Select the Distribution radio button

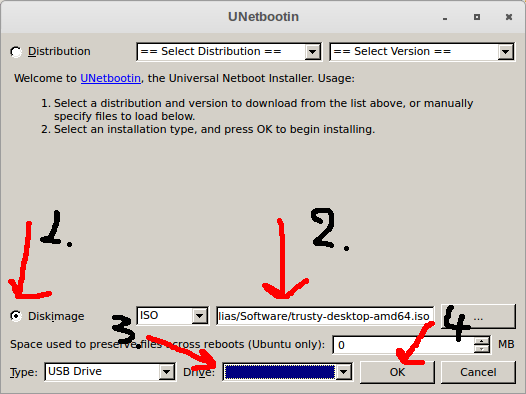pyautogui.click(x=16, y=52)
